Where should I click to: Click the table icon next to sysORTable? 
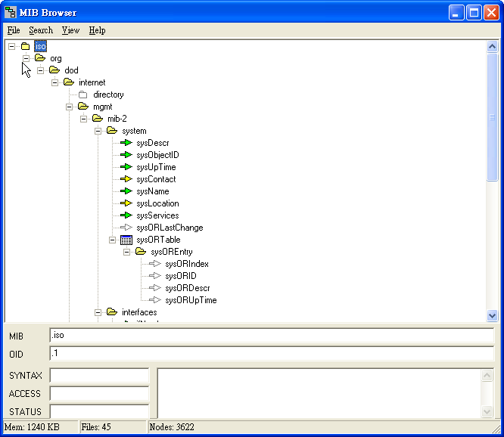[x=126, y=240]
